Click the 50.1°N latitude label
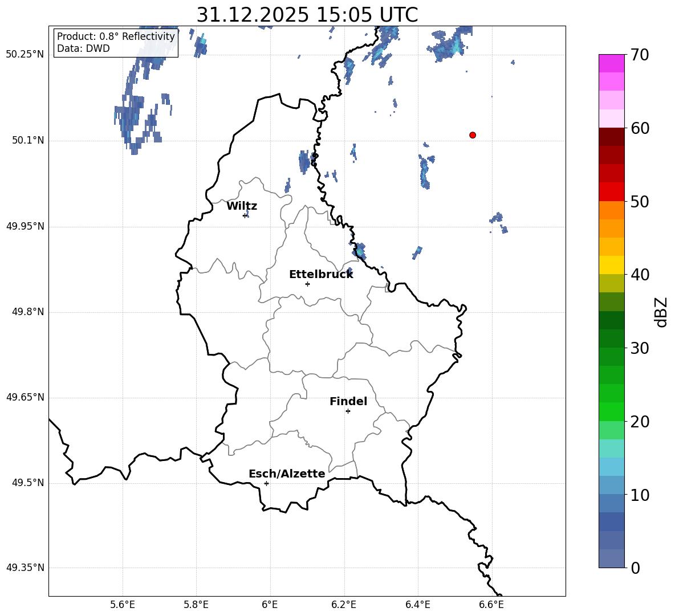This screenshot has width=675, height=616. tap(28, 141)
